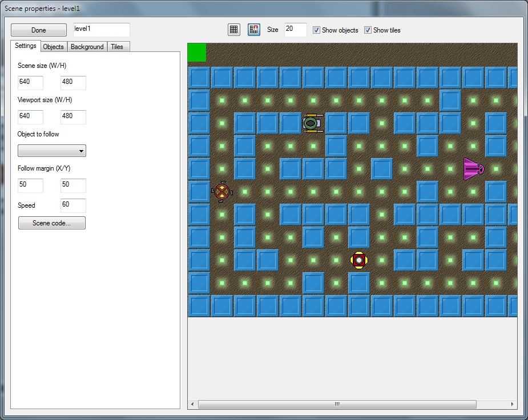
Task: Activate the tile drawing mode icon
Action: (x=253, y=29)
